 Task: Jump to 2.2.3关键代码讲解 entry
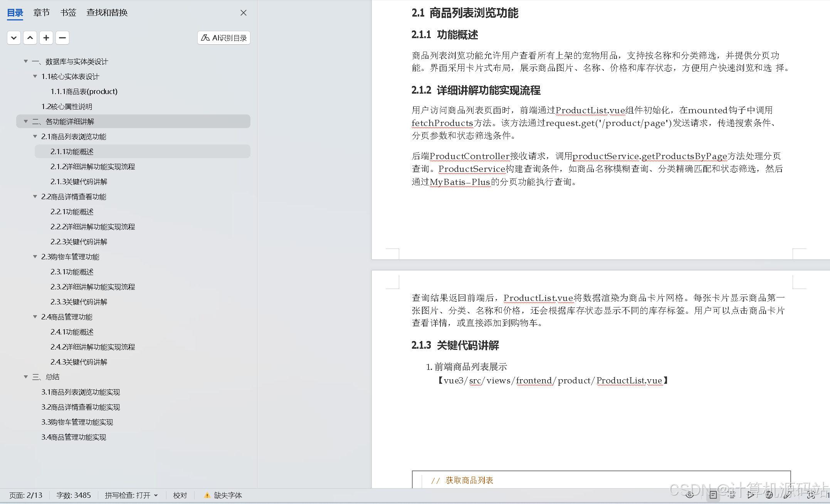tap(79, 242)
